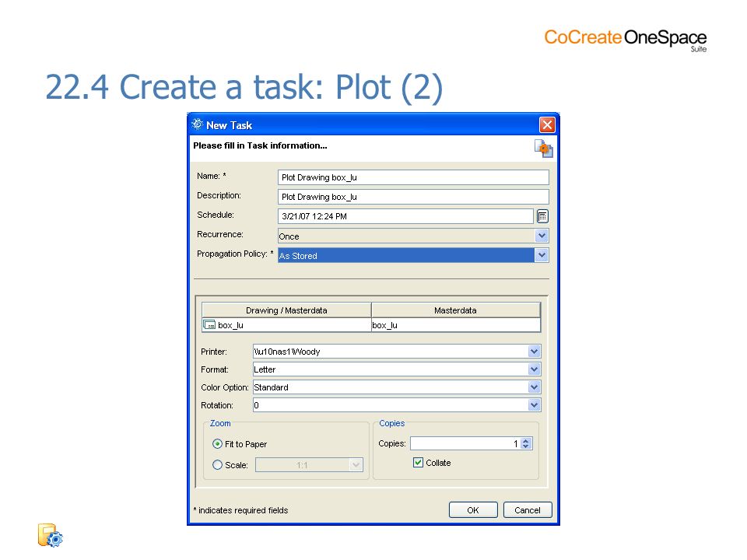Click the Cancel button
The width and height of the screenshot is (747, 560).
coord(528,510)
